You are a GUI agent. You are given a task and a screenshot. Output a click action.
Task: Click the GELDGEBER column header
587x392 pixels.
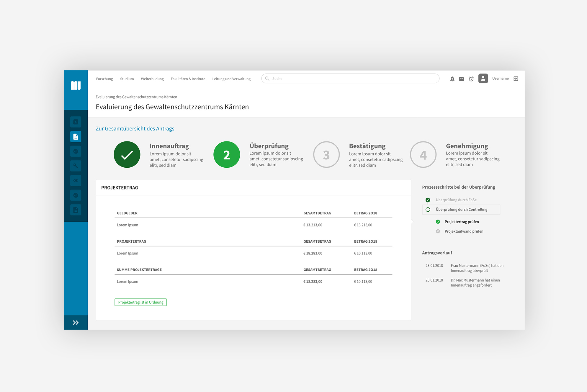127,213
